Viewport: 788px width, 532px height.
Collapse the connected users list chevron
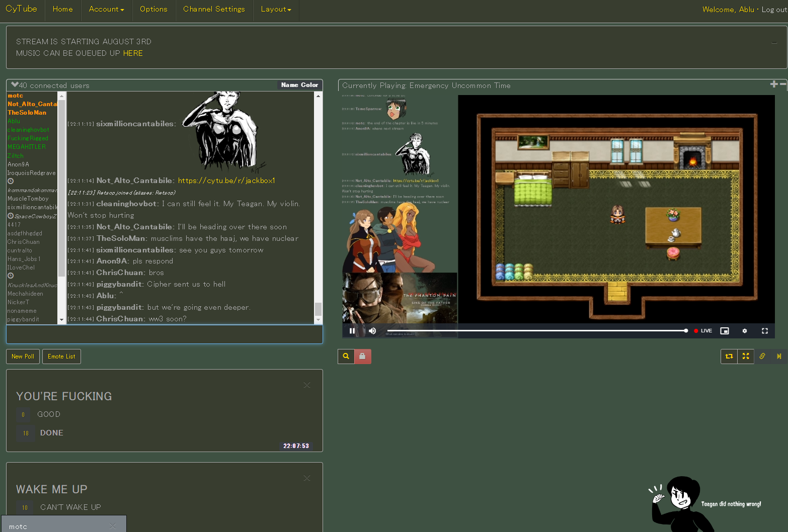coord(15,85)
